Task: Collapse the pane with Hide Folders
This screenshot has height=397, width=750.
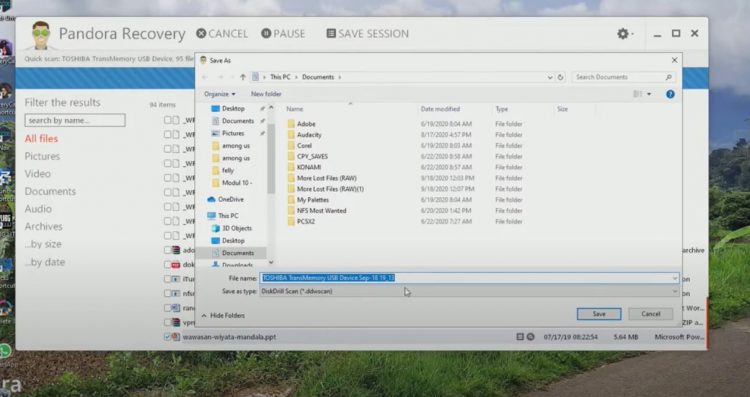Action: click(x=223, y=316)
